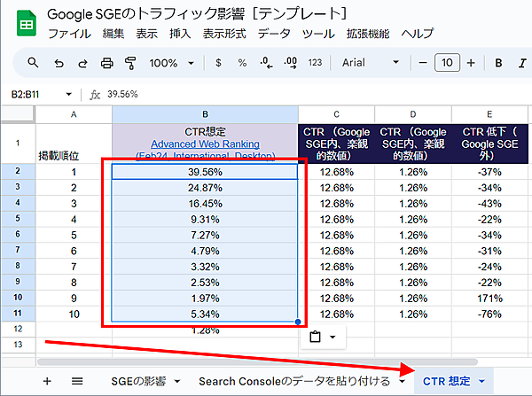Select column D header

(x=413, y=114)
